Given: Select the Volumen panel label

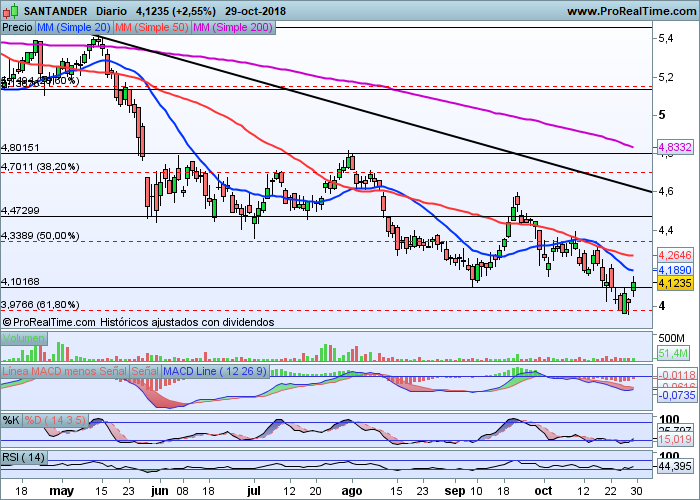Looking at the screenshot, I should tap(23, 338).
